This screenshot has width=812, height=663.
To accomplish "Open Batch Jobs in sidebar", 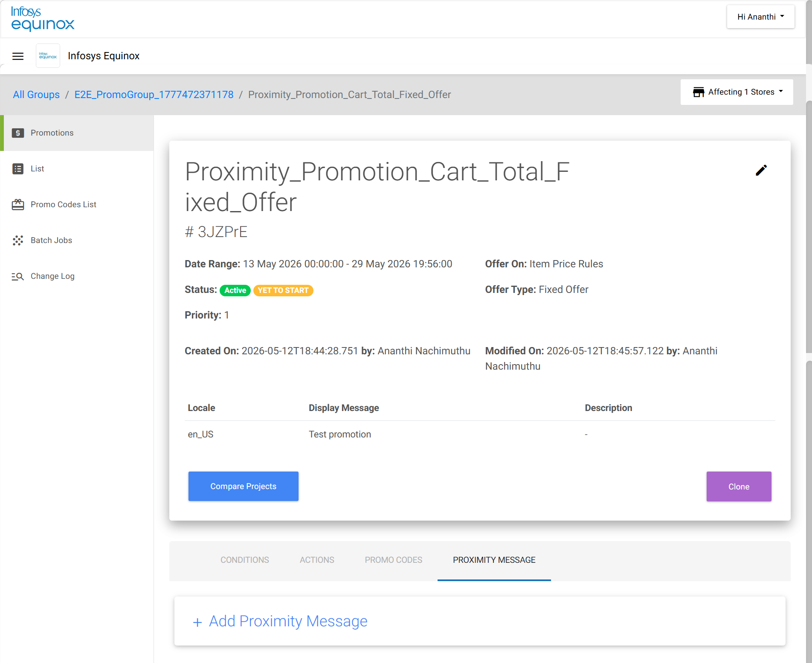I will pos(77,240).
